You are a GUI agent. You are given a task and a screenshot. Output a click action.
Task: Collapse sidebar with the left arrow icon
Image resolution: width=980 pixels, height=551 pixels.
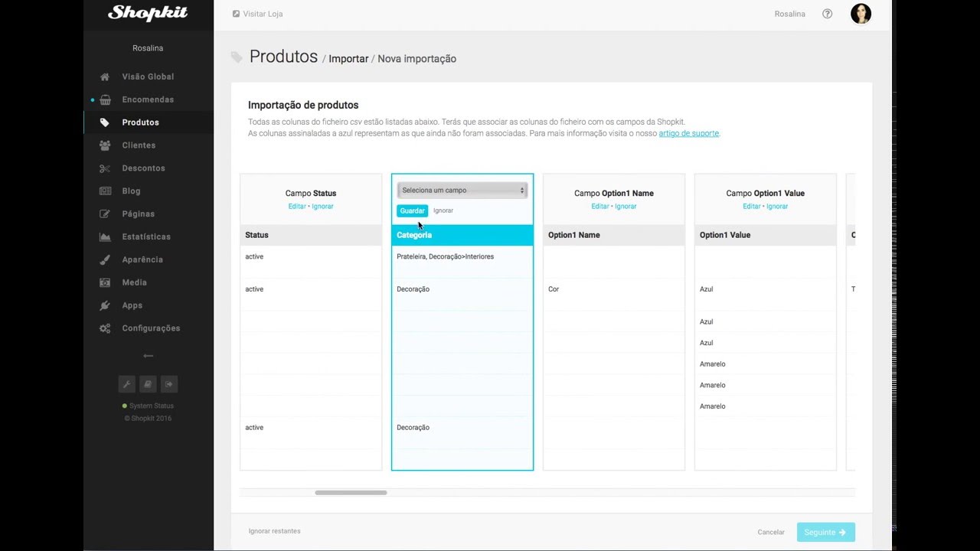pyautogui.click(x=148, y=356)
